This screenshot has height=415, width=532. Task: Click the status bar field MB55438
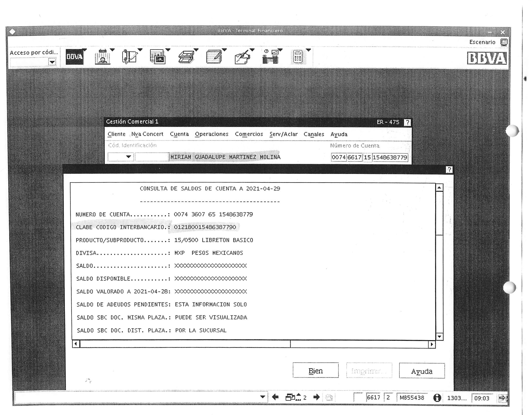(x=412, y=397)
